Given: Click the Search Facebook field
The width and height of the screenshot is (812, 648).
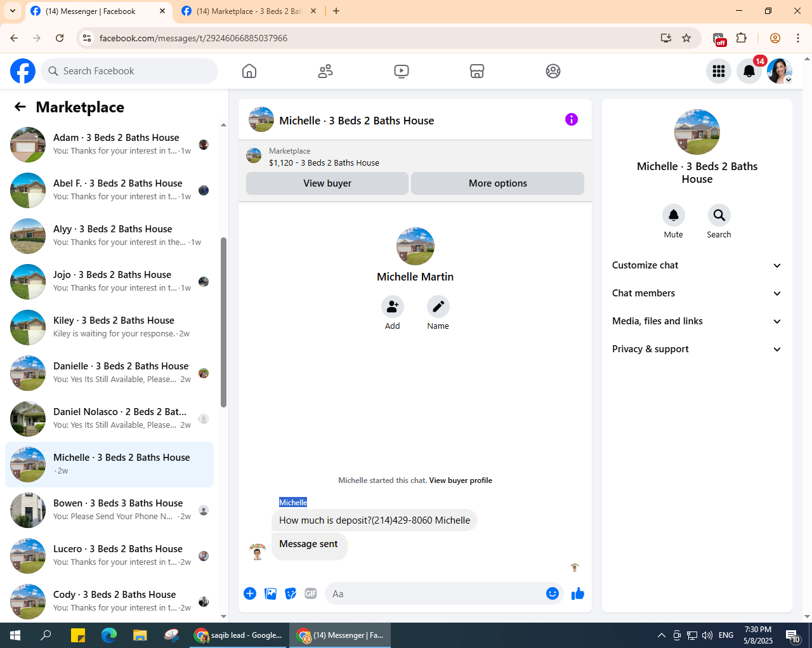Looking at the screenshot, I should [129, 71].
